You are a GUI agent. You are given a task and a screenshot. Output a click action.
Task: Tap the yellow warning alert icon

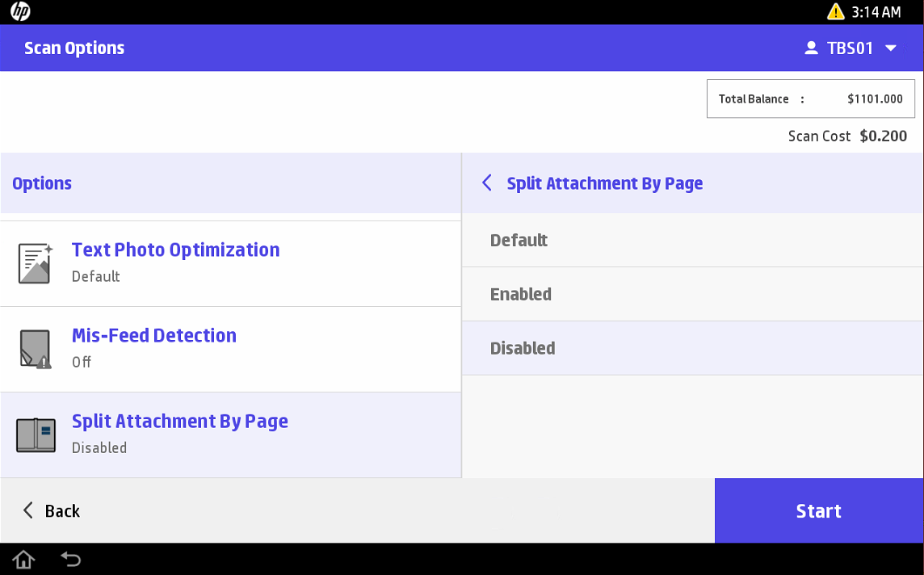pyautogui.click(x=835, y=12)
